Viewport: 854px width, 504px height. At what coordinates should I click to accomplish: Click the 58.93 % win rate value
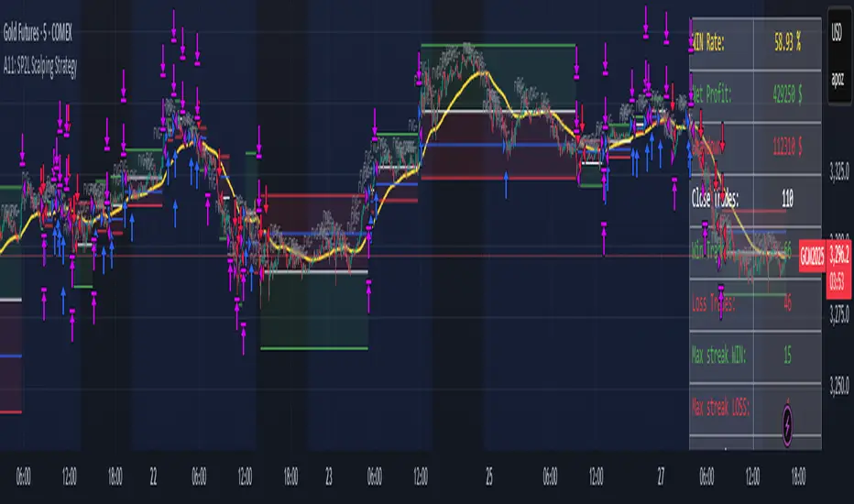787,42
